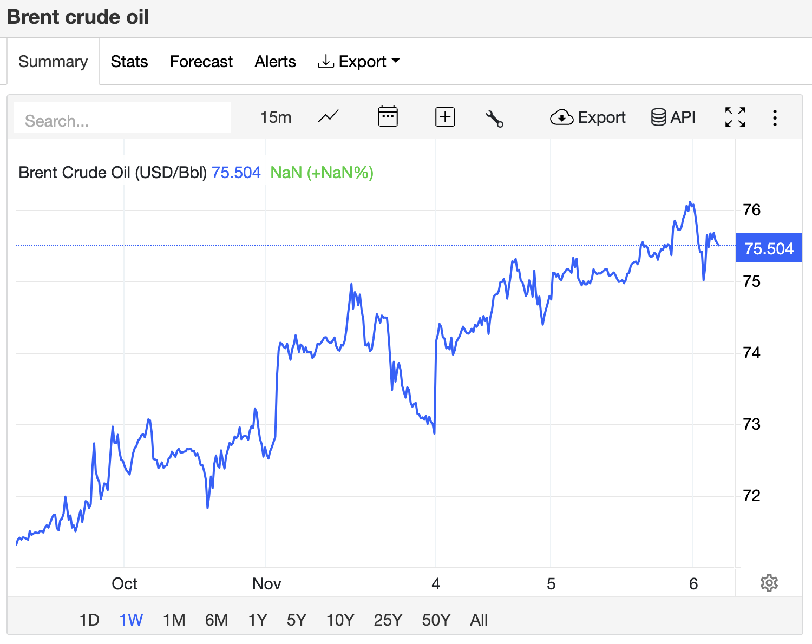
Task: Open the three-dot more options menu
Action: click(775, 117)
